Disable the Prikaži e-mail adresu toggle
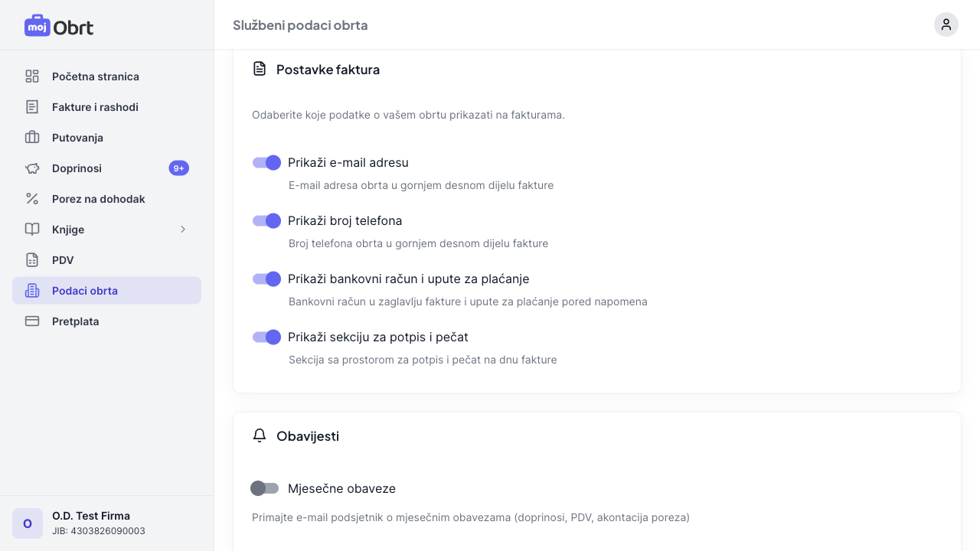The height and width of the screenshot is (551, 980). [266, 162]
